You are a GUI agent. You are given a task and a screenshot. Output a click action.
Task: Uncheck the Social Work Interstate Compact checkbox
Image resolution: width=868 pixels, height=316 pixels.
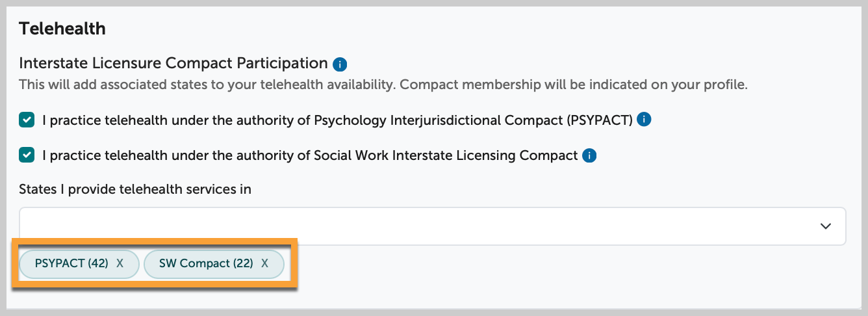pyautogui.click(x=27, y=155)
